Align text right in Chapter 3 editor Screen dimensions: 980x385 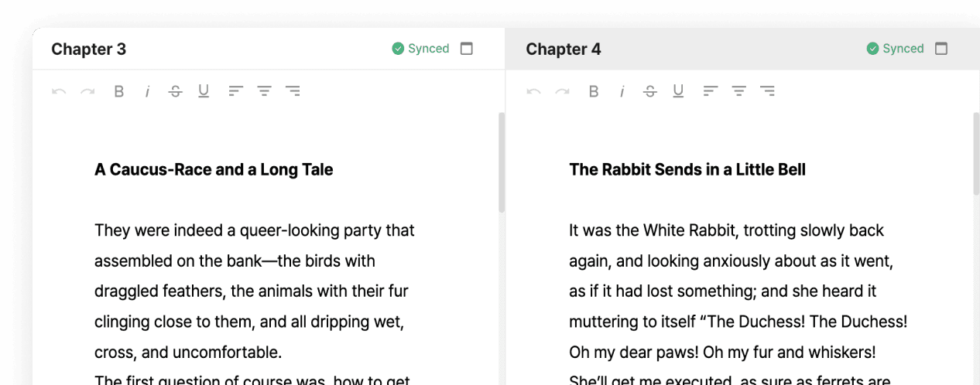tap(293, 91)
